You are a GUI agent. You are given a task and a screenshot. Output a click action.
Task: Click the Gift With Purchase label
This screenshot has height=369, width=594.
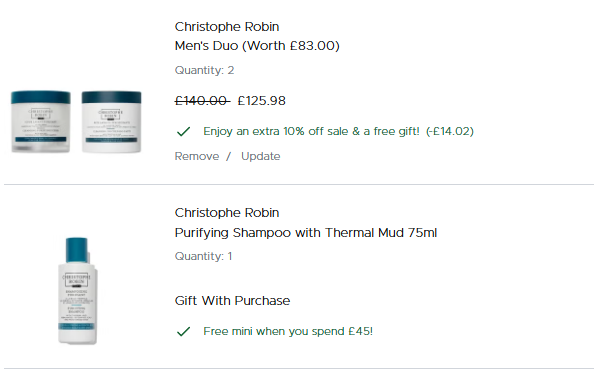click(x=232, y=301)
